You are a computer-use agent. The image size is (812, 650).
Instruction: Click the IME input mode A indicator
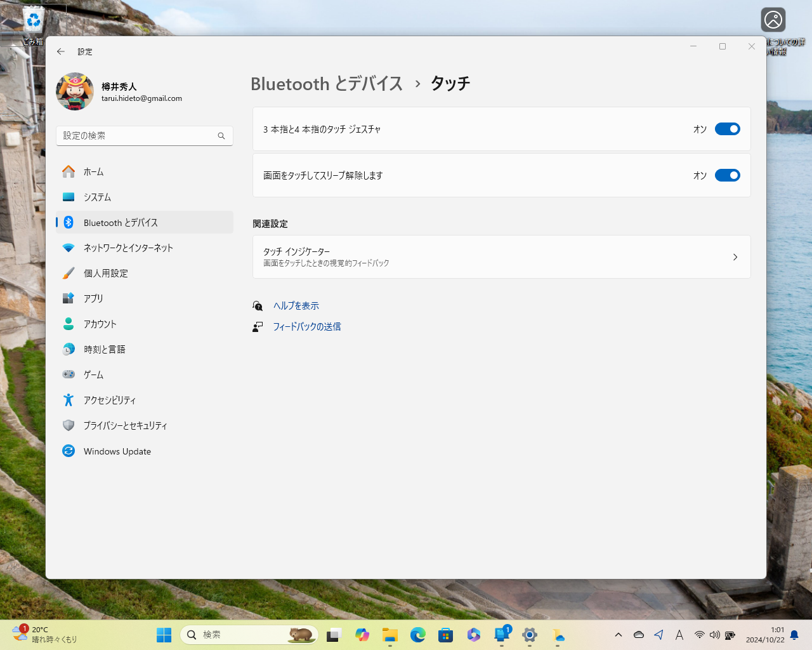point(679,635)
